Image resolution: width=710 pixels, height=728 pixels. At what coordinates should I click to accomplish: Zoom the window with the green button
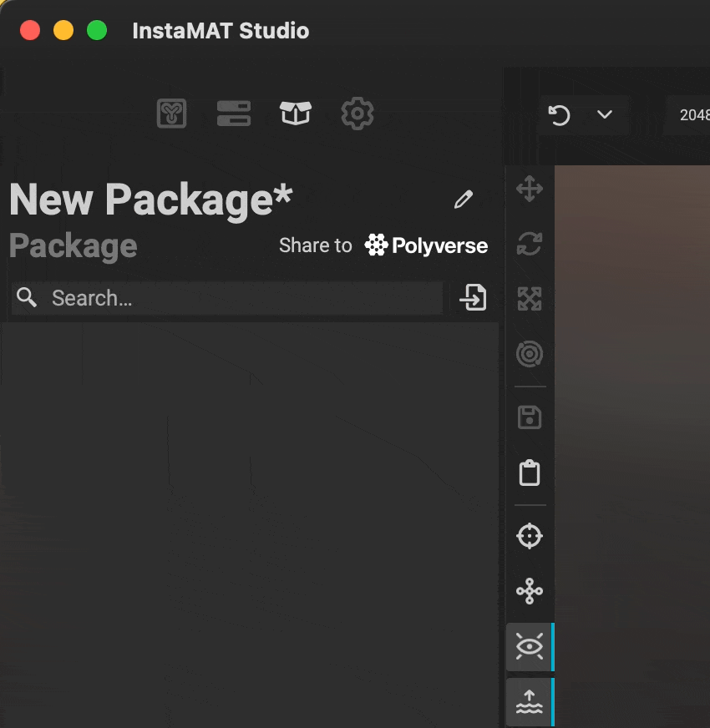[x=97, y=31]
